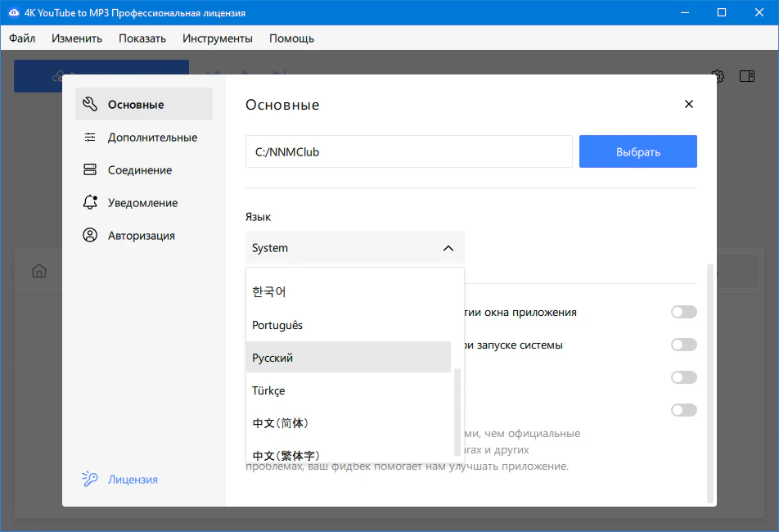Screen dimensions: 779x532
Task: Click the gear settings icon in toolbar
Action: (x=718, y=76)
